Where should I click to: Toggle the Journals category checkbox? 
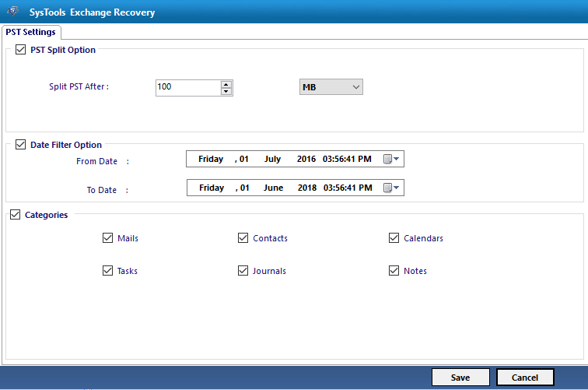click(x=243, y=271)
